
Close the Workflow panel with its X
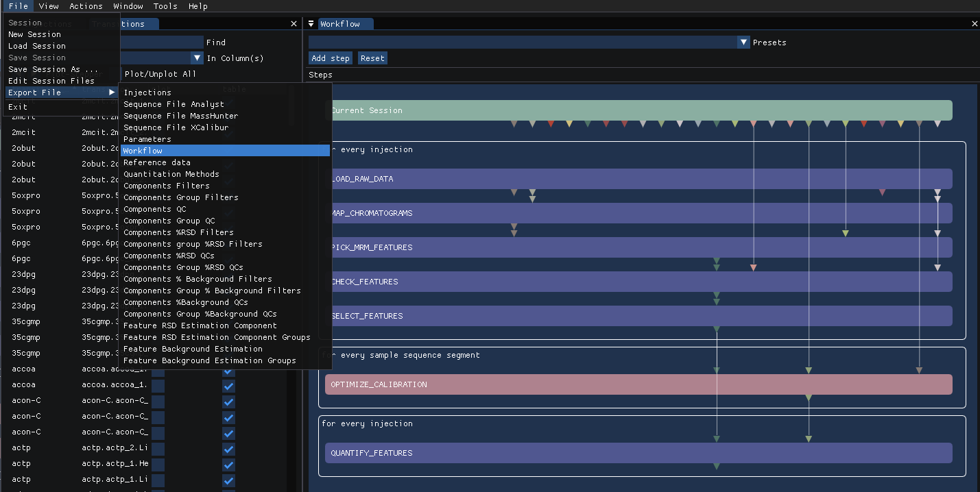pyautogui.click(x=975, y=24)
